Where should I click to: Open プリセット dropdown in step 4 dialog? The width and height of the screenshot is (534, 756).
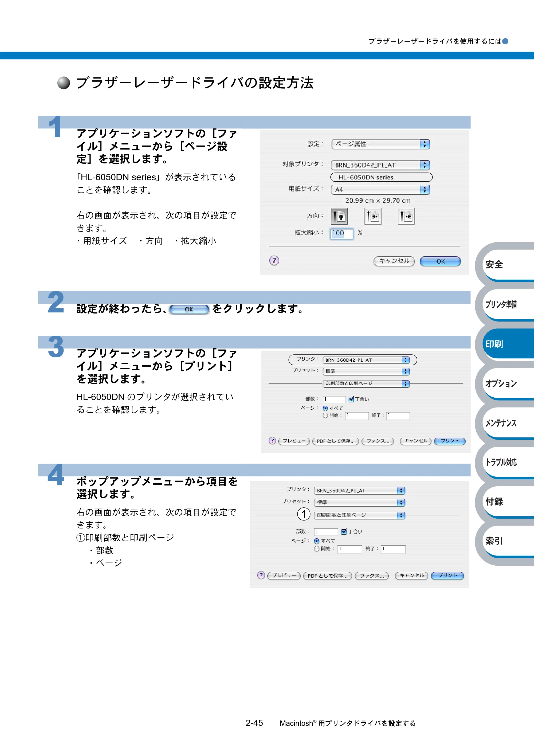tap(360, 503)
